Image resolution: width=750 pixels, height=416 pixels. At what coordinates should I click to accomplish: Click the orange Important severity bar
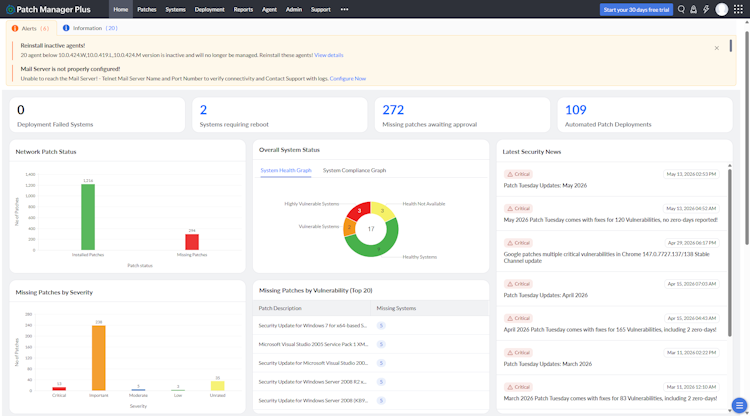(x=99, y=358)
